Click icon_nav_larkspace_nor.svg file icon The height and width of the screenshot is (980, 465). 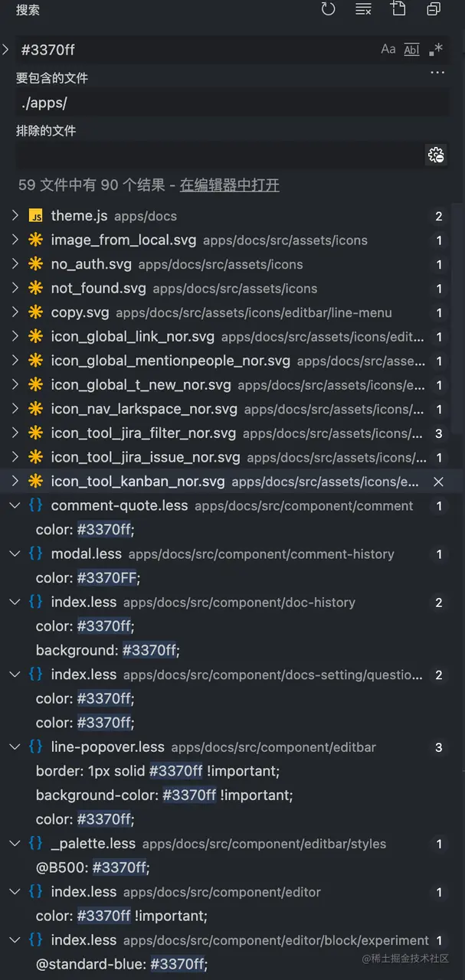coord(35,409)
